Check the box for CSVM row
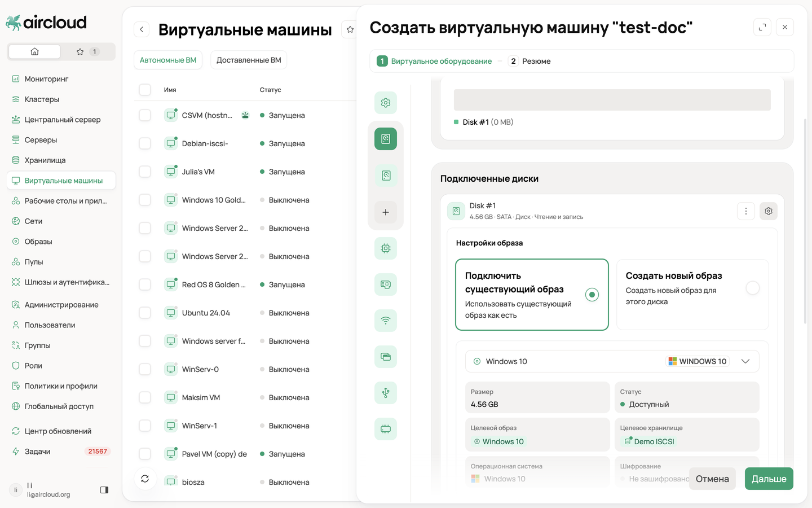The width and height of the screenshot is (812, 508). (145, 115)
